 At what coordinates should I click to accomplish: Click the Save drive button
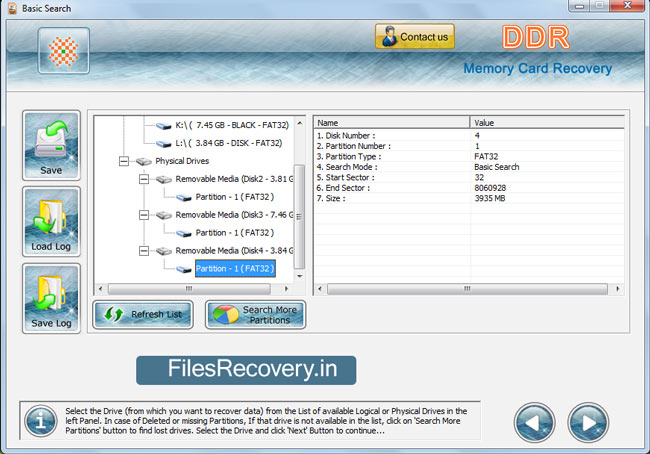pos(51,145)
